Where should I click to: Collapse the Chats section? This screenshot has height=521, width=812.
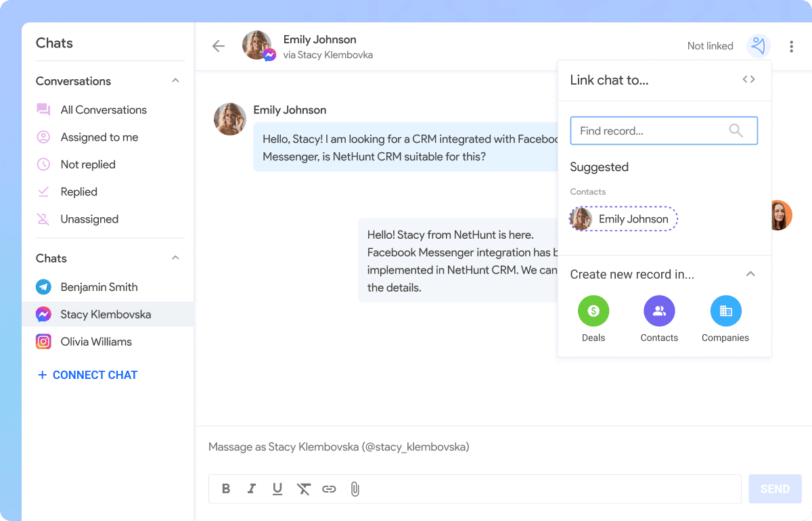coord(175,258)
